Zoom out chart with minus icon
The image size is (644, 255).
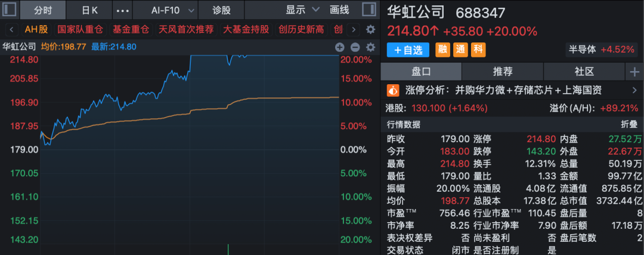click(355, 47)
